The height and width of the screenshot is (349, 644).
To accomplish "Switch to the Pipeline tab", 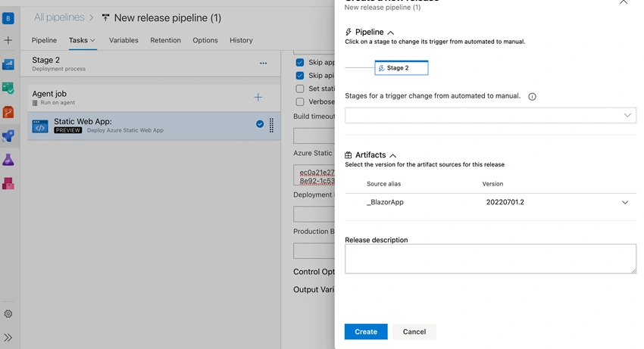I will point(45,40).
